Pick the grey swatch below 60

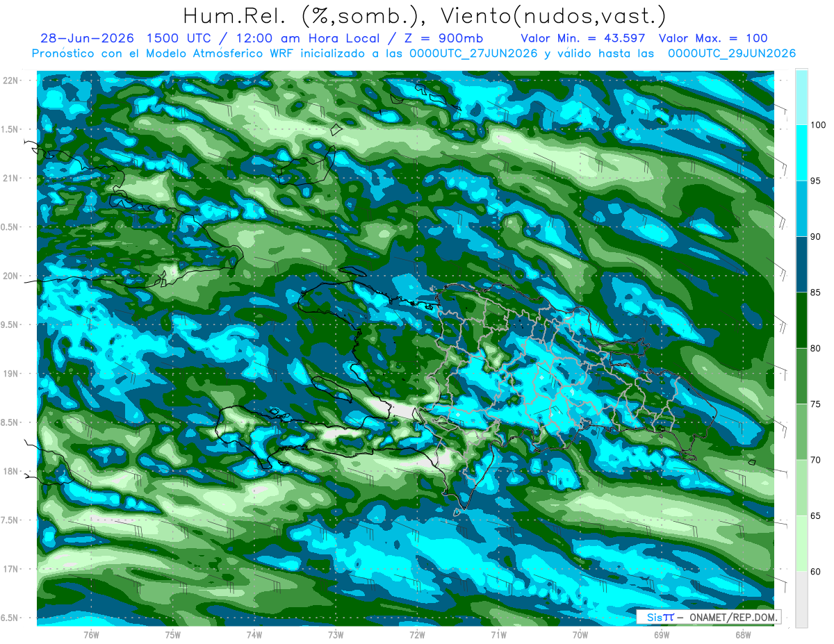click(x=801, y=599)
